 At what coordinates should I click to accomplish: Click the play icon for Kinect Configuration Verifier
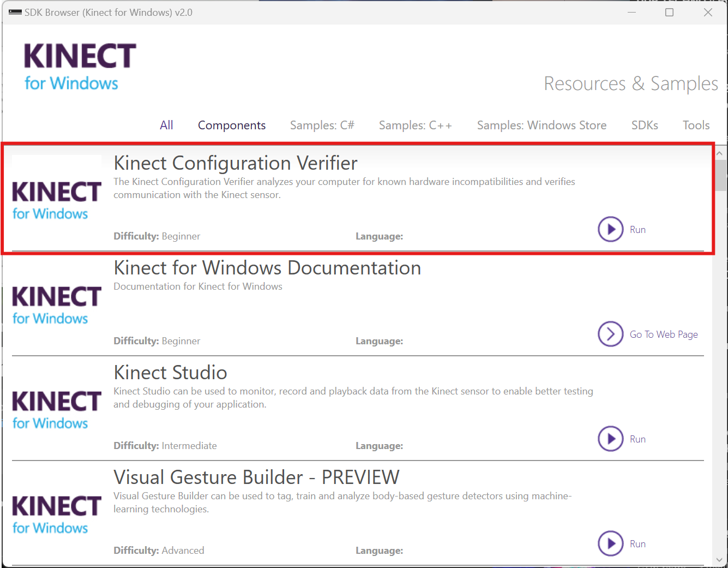tap(610, 229)
